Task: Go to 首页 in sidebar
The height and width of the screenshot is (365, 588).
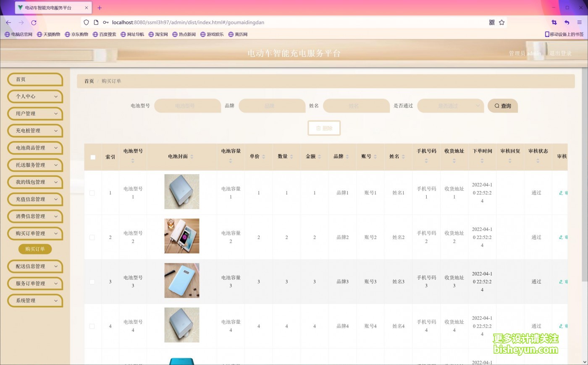Action: (35, 79)
